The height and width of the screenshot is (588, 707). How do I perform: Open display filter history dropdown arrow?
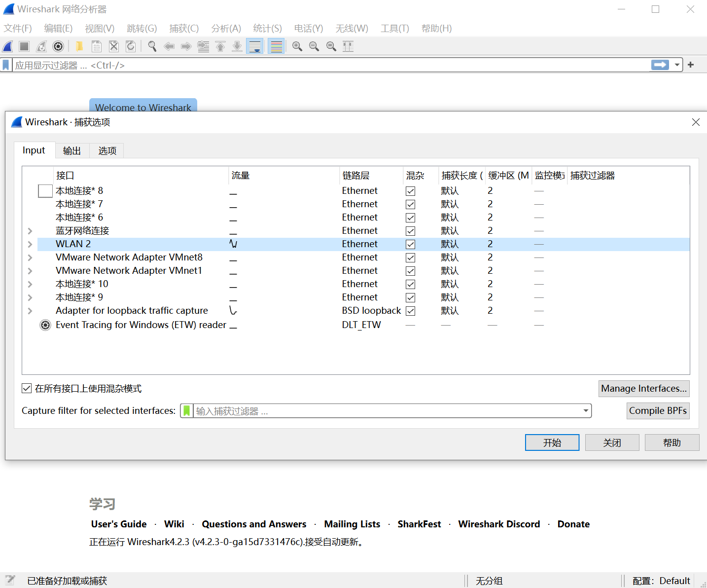[x=677, y=65]
